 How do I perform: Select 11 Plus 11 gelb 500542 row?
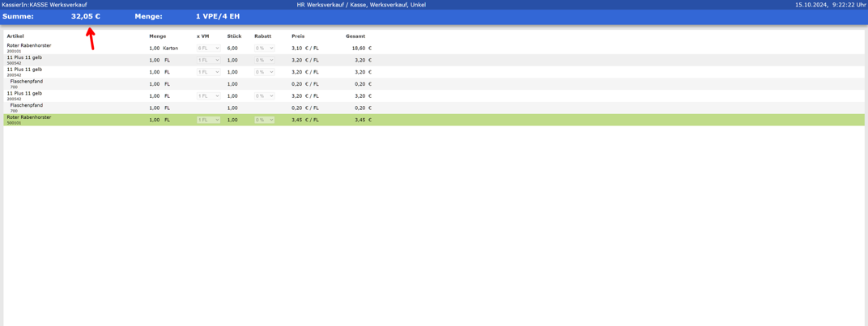click(x=24, y=60)
